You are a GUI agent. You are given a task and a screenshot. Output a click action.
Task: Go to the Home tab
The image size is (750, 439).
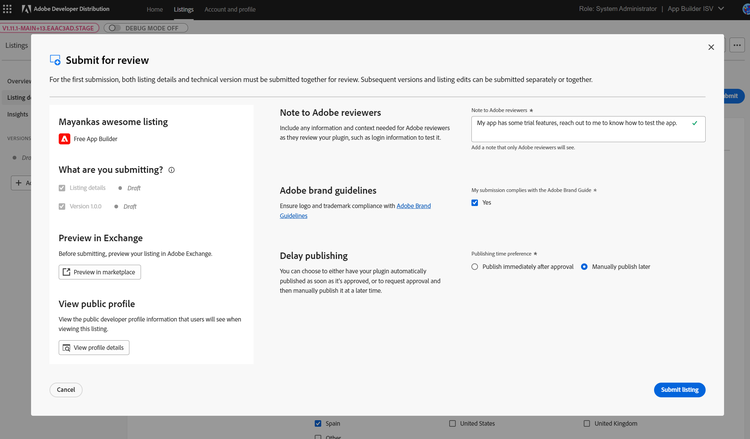(x=154, y=9)
